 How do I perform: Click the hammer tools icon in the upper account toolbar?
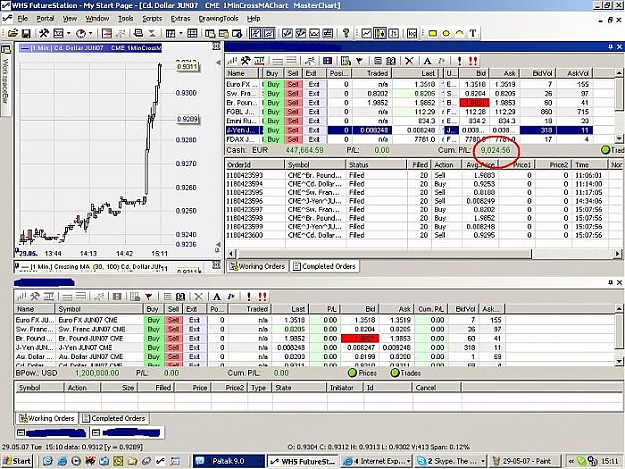click(246, 61)
